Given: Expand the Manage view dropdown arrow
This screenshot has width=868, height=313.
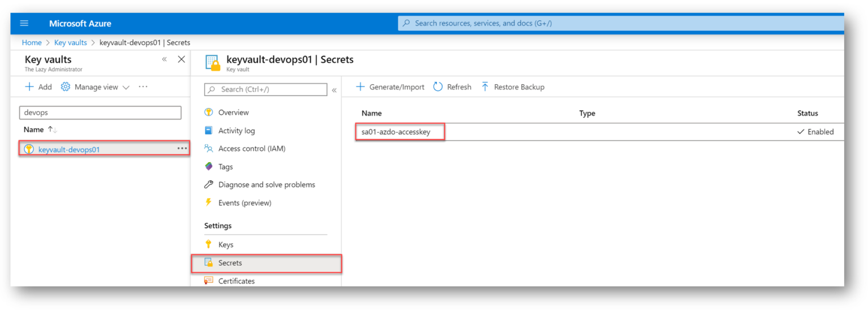Looking at the screenshot, I should coord(126,88).
